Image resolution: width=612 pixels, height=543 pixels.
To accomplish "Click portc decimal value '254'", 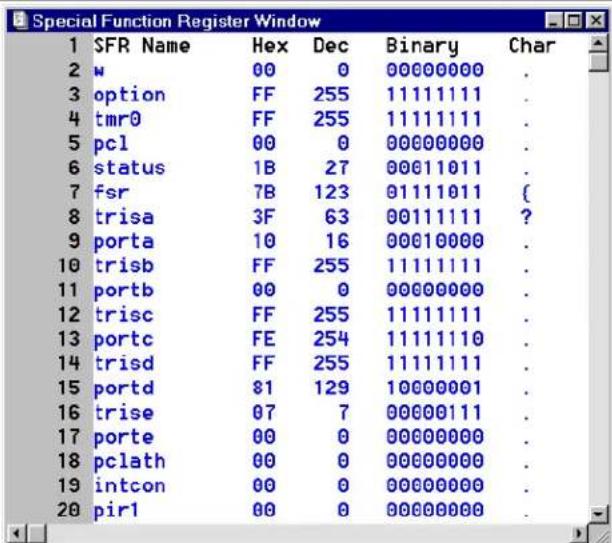I will (331, 339).
